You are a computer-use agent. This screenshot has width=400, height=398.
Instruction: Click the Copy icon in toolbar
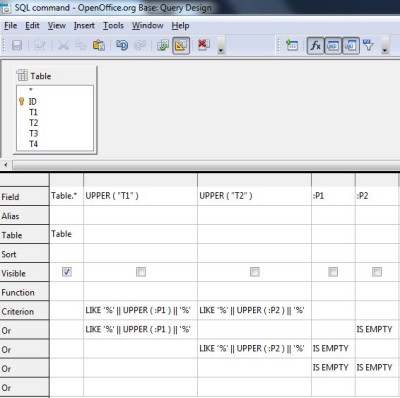(x=81, y=45)
